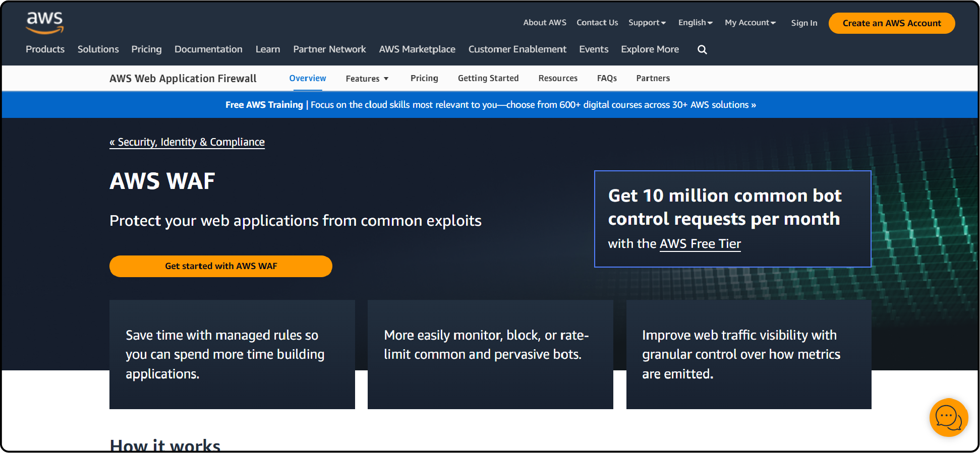Screen dimensions: 980x453
Task: Click 'Protect your web applications from common exploits'
Action: click(296, 221)
